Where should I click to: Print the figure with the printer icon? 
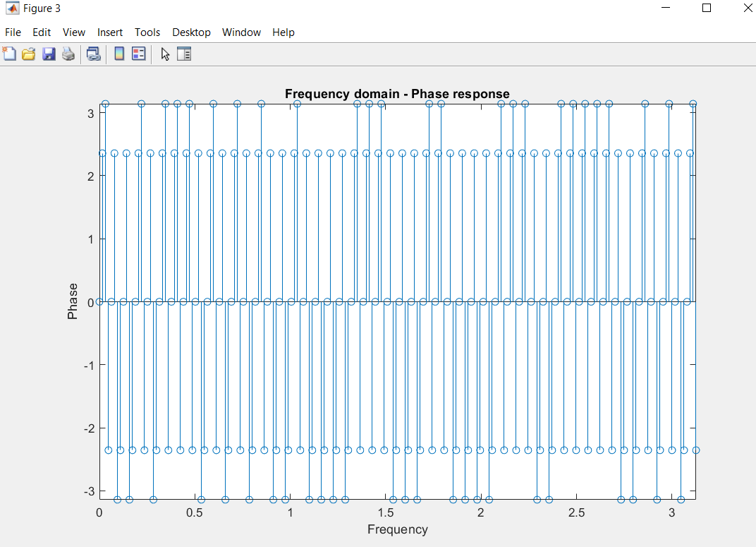click(68, 54)
